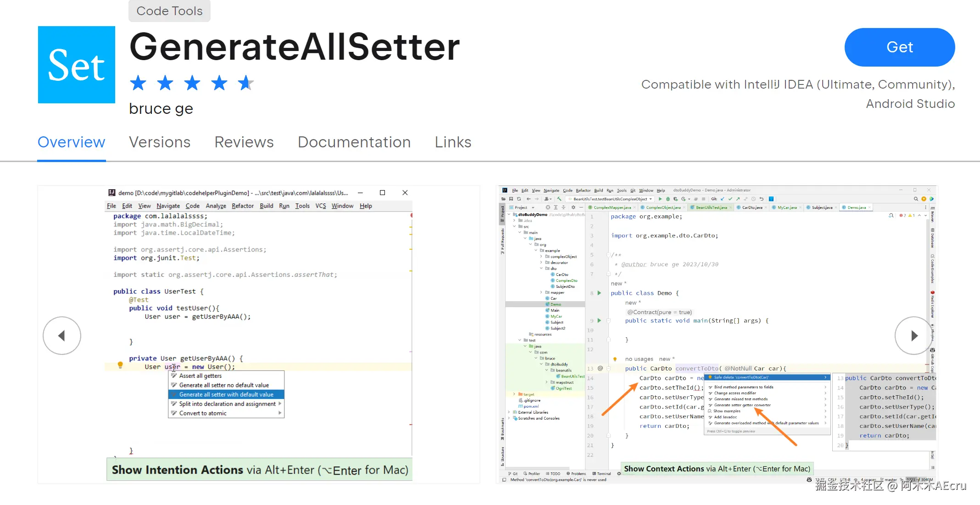The height and width of the screenshot is (505, 980).
Task: Switch to the Versions tab
Action: pyautogui.click(x=160, y=142)
